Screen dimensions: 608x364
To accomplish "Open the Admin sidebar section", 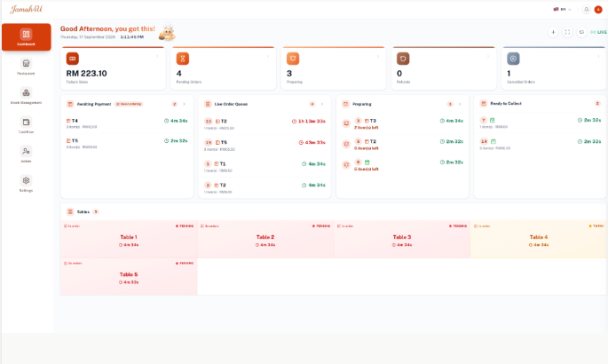I will 26,154.
